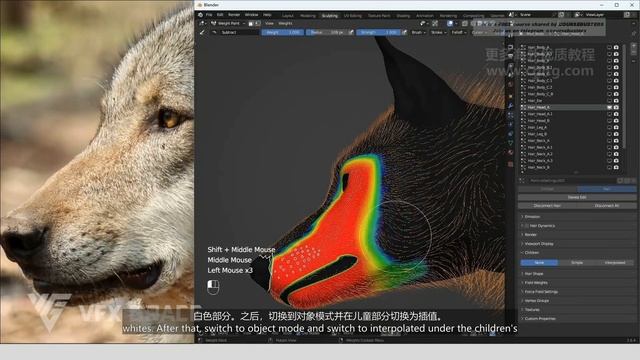Enable the Hair Dynamics checkbox

(x=527, y=226)
